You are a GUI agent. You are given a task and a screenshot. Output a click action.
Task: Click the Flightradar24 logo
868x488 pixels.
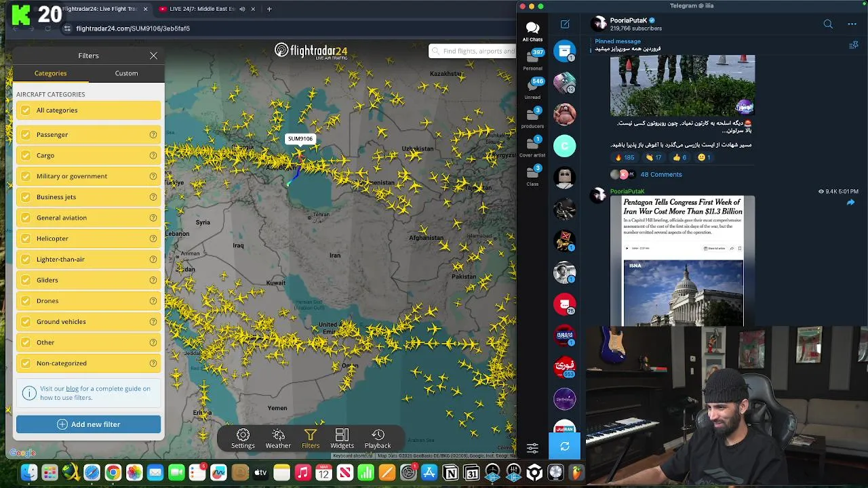[x=311, y=52]
